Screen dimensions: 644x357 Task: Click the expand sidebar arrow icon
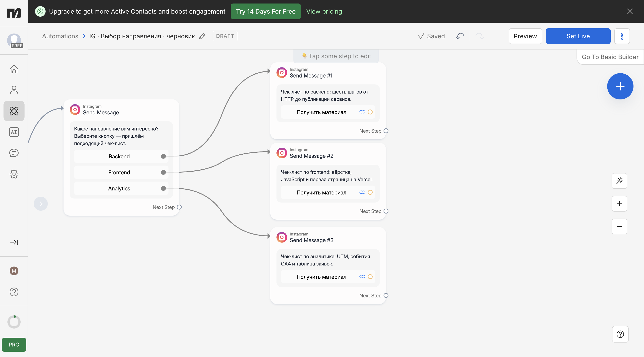click(x=14, y=242)
